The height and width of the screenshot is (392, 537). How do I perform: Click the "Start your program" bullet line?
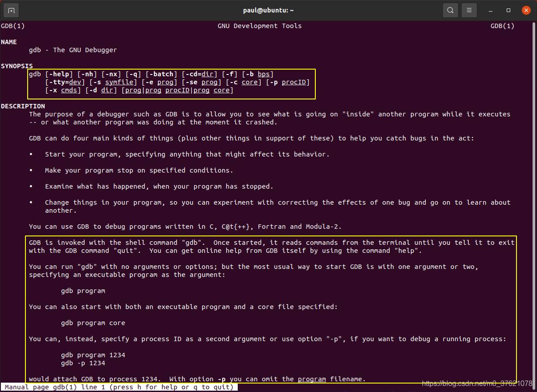pos(187,154)
